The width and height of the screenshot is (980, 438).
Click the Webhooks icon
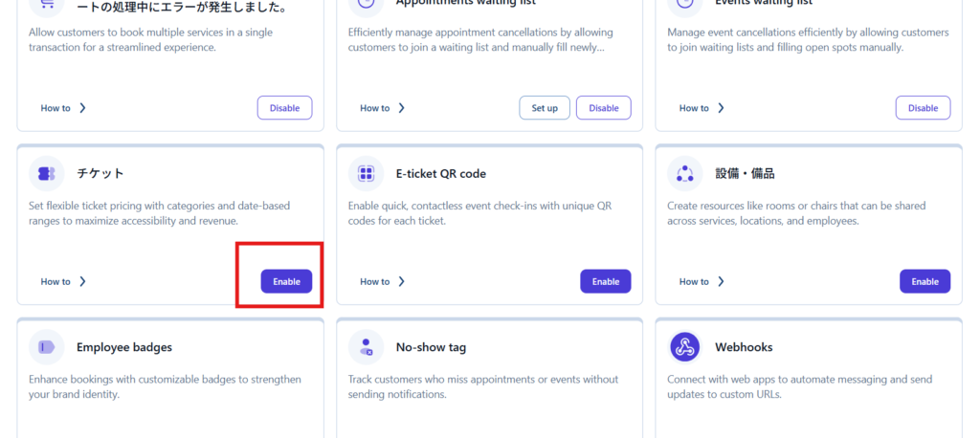pos(684,347)
